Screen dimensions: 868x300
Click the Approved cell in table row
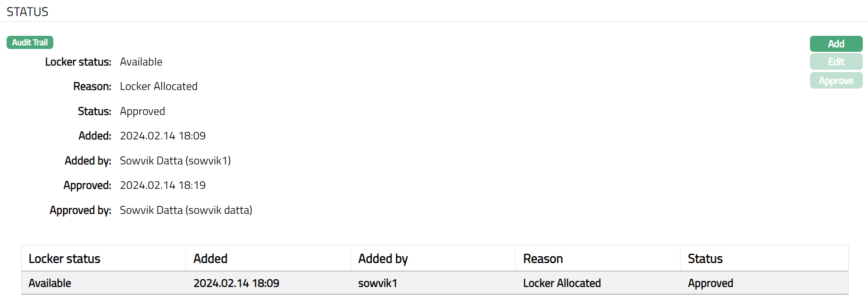(x=710, y=283)
